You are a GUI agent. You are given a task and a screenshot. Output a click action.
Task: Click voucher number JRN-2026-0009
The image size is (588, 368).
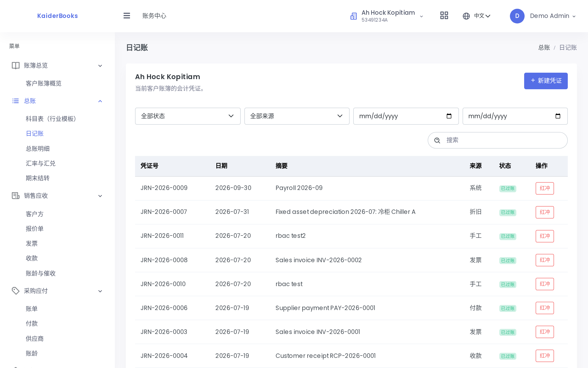coord(164,188)
